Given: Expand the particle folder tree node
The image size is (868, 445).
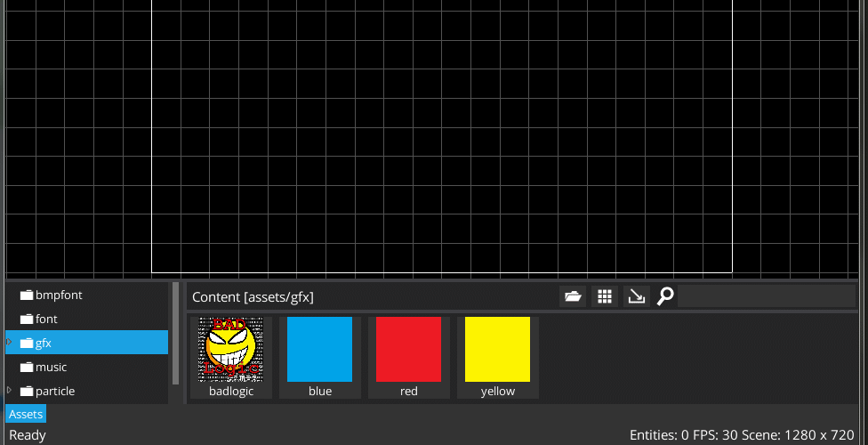Looking at the screenshot, I should pyautogui.click(x=9, y=391).
